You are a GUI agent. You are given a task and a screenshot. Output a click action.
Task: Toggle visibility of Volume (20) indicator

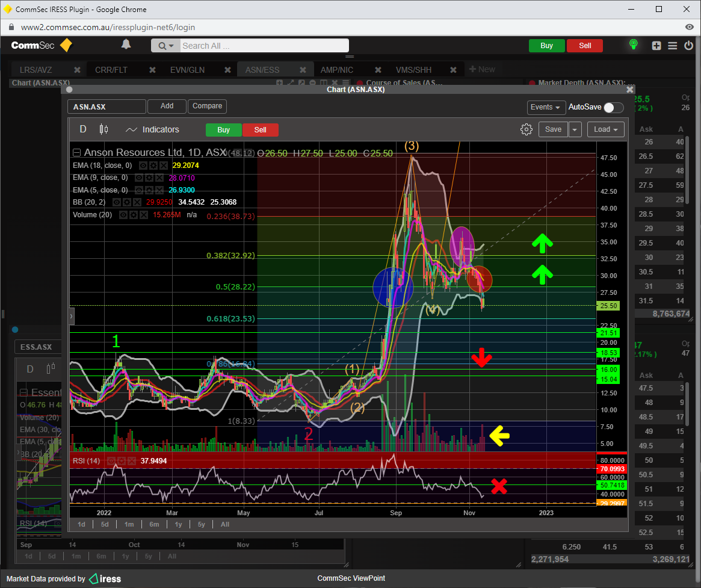click(x=123, y=215)
